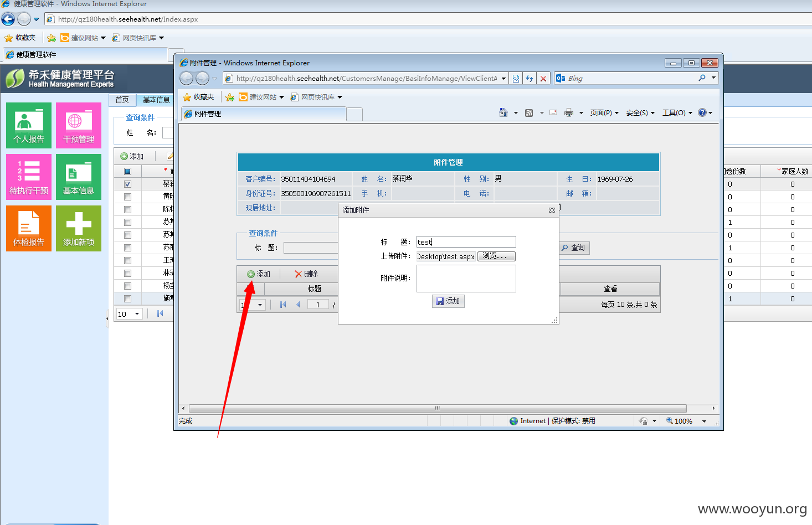Screen dimensions: 812x525
Task: Open attachment list page-size dropdown
Action: point(260,305)
